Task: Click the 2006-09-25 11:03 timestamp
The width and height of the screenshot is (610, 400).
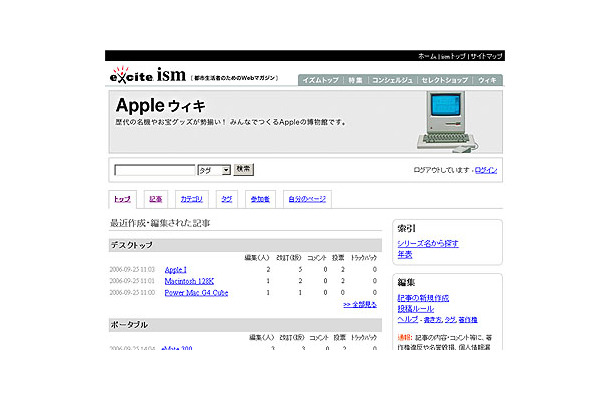Action: (x=132, y=269)
